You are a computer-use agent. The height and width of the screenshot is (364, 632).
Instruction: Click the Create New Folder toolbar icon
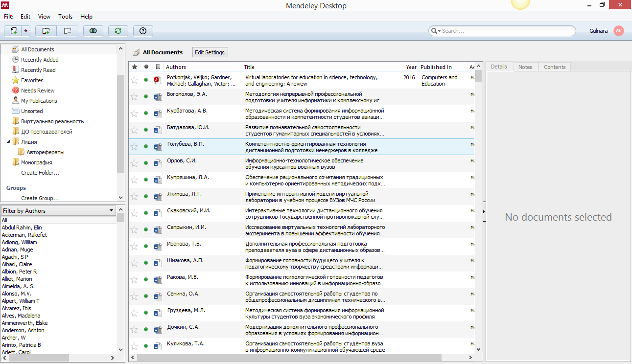[46, 31]
